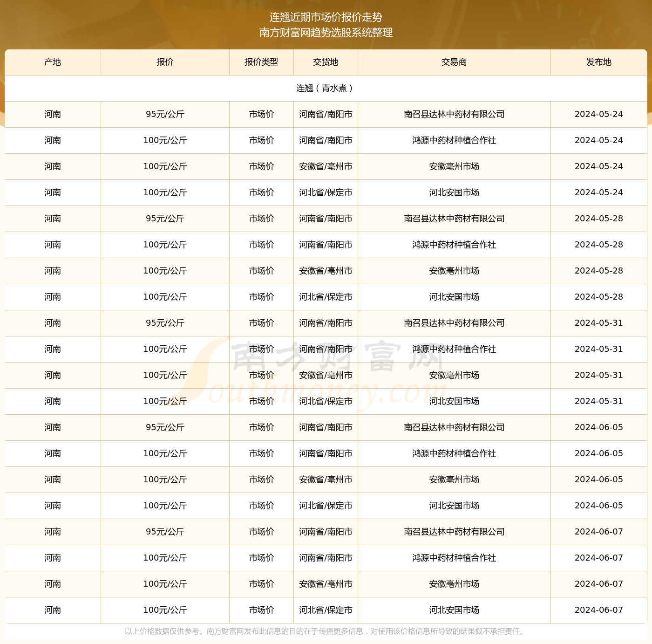The image size is (652, 644).
Task: Click 95元/公斤 in the 2024-06-07 row
Action: pyautogui.click(x=165, y=532)
